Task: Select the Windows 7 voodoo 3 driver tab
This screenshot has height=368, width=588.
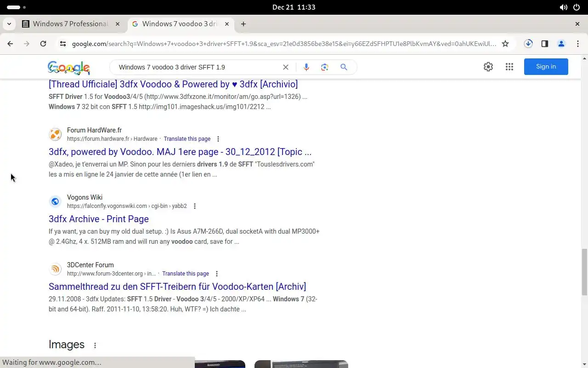Action: point(180,24)
